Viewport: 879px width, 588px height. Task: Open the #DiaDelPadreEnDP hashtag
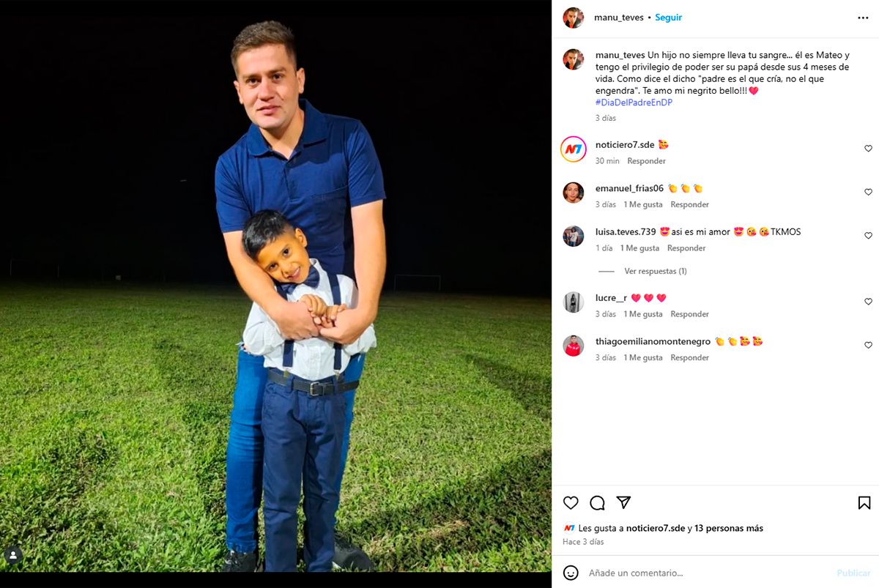tap(634, 103)
